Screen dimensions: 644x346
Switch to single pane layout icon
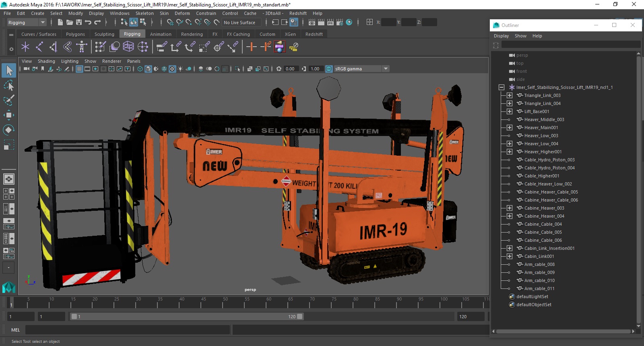pyautogui.click(x=9, y=179)
